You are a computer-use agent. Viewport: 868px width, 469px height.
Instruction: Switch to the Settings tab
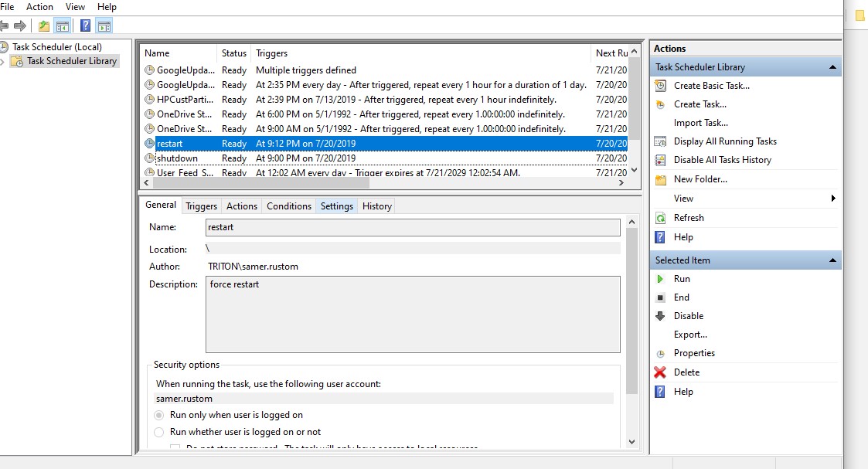pyautogui.click(x=336, y=206)
